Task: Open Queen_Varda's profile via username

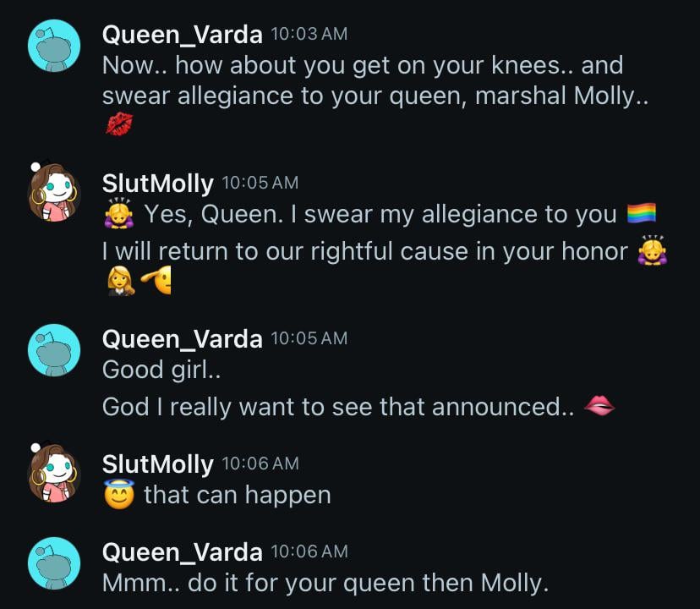Action: click(x=181, y=32)
